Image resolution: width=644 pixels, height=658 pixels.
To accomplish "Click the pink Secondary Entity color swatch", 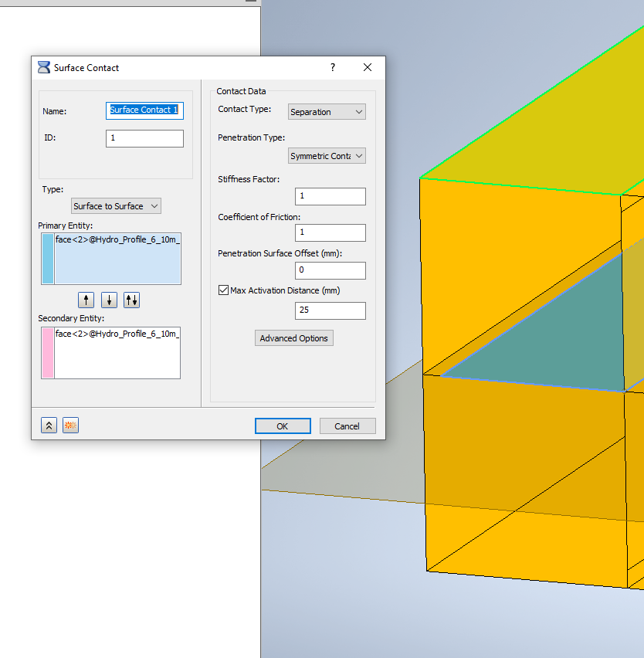I will tap(47, 353).
